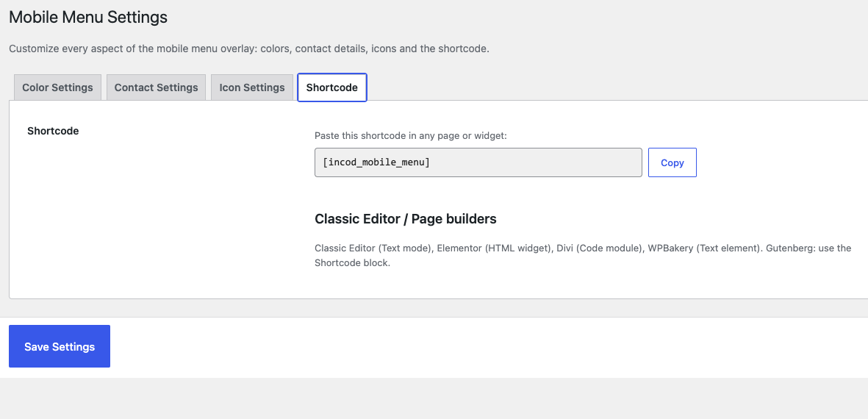Click the bold Shortcode row label
This screenshot has height=419, width=868.
coord(53,131)
